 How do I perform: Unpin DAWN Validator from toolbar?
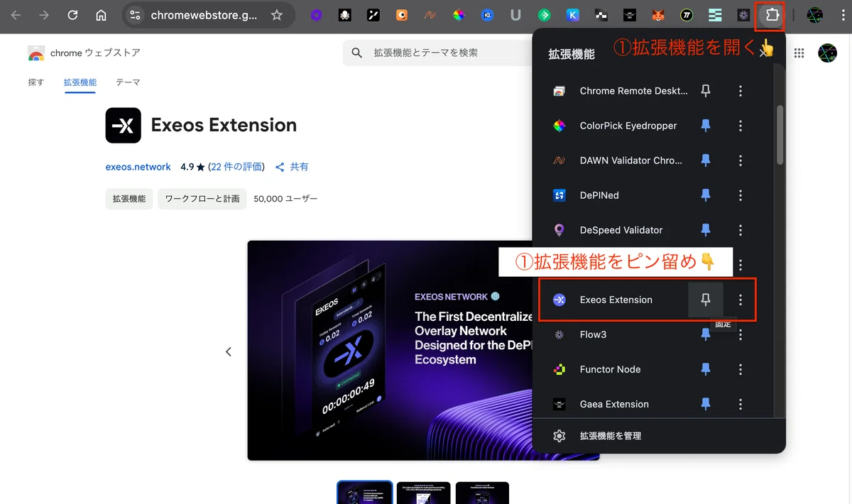click(706, 160)
